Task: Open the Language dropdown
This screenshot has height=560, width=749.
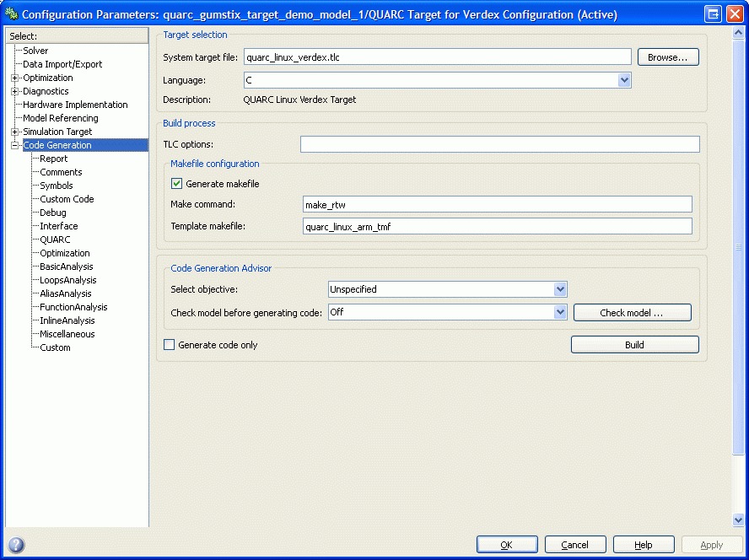Action: 623,79
